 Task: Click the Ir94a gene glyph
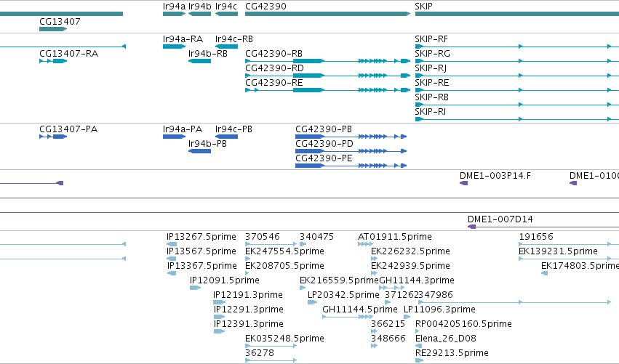(x=174, y=14)
